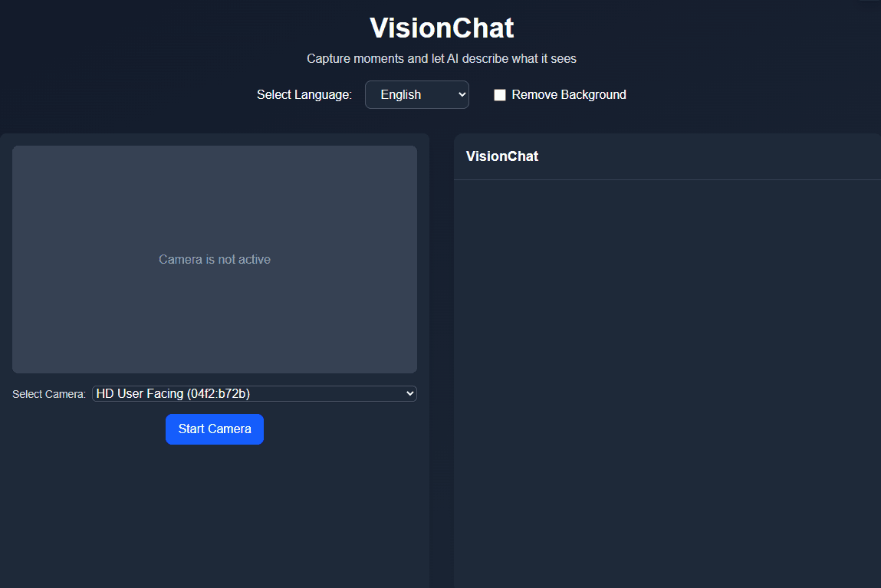
Task: Click the VisionChat chat panel header
Action: [502, 156]
